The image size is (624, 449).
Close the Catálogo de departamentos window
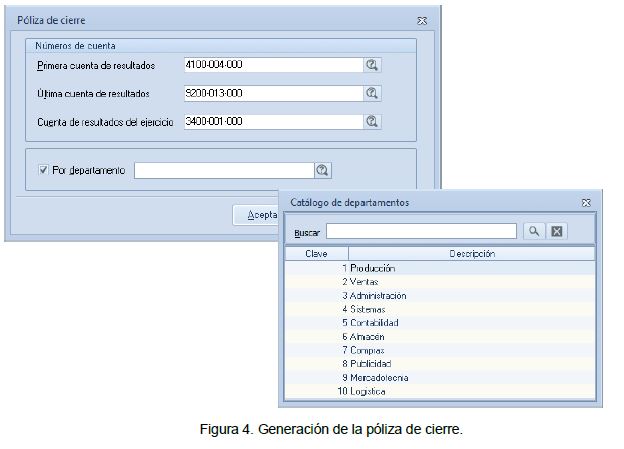click(586, 203)
